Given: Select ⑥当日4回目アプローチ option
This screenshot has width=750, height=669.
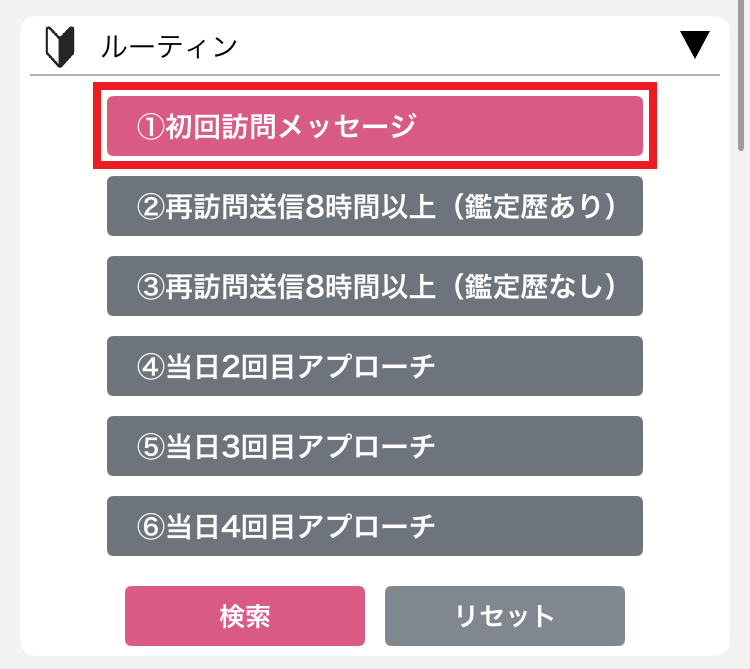Looking at the screenshot, I should pos(375,526).
